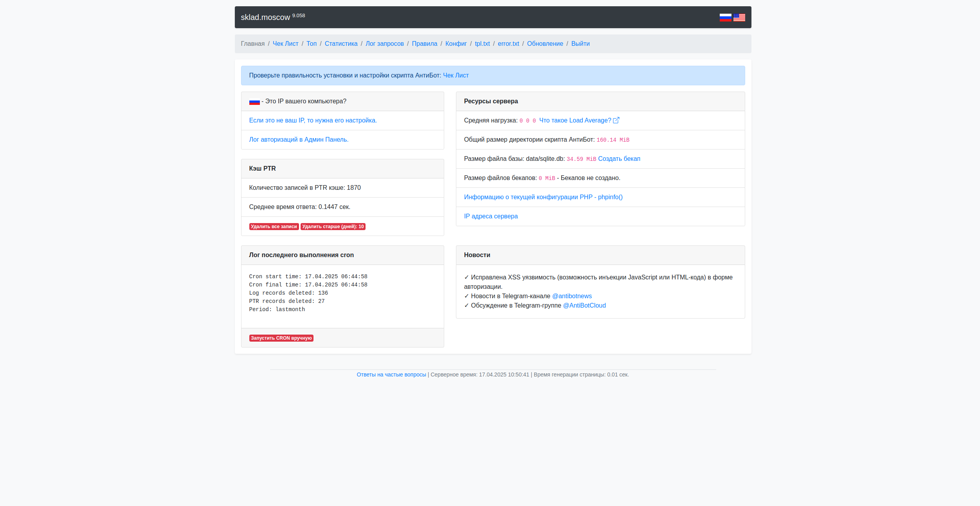This screenshot has width=980, height=506.
Task: Switch language using the Russian flag icon
Action: [725, 18]
